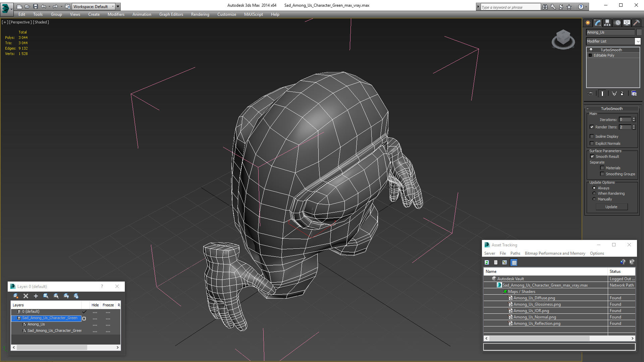Toggle TurboSmooth modifier lightbulb on/off

pos(591,50)
